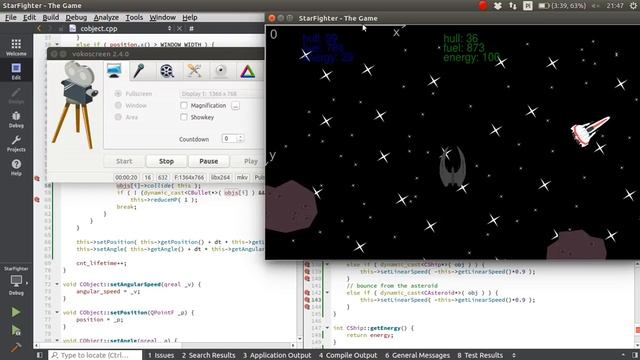Open the Display 1: 1366 x 768 dropdown
640x360 pixels.
[222, 93]
